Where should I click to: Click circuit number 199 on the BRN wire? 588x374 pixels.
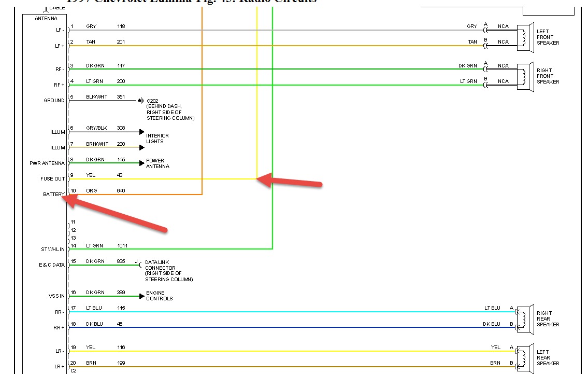point(121,363)
